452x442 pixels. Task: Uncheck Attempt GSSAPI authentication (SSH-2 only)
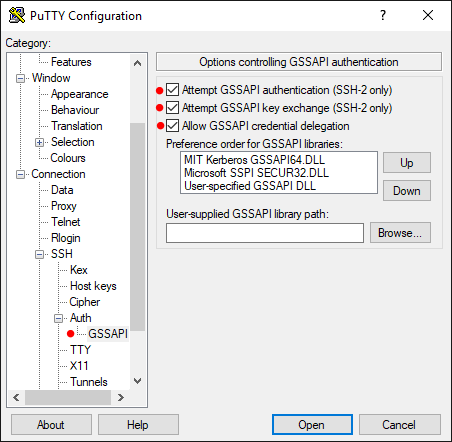point(172,90)
